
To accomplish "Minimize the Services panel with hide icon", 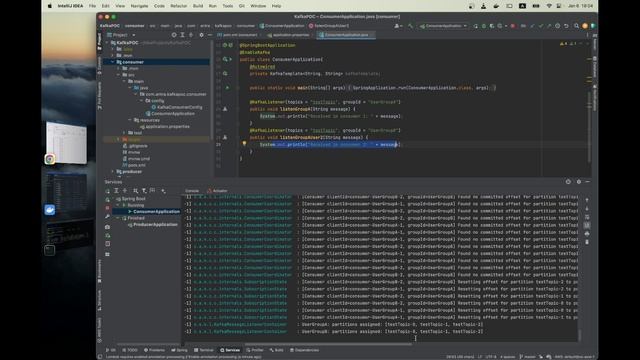I will [587, 182].
